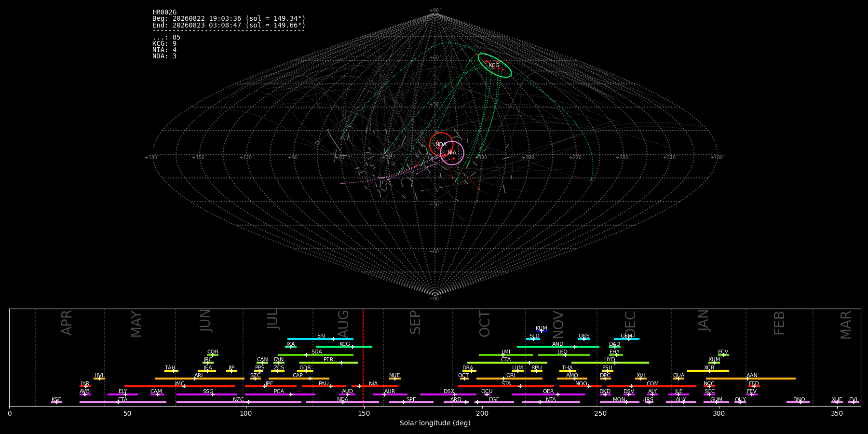The image size is (868, 434).
Task: Select the ORI shower bar
Action: (509, 379)
